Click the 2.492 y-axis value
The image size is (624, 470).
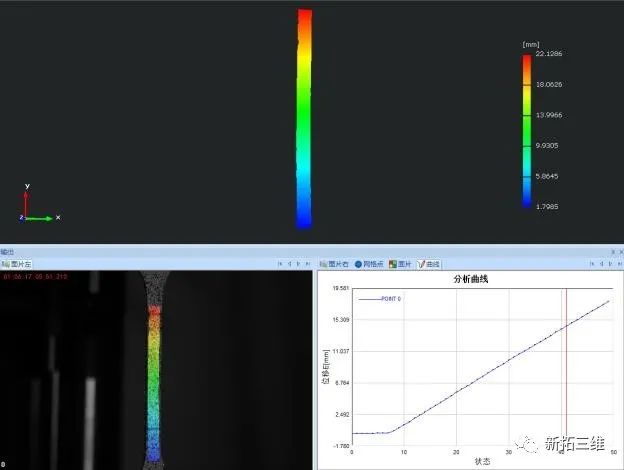pyautogui.click(x=342, y=414)
